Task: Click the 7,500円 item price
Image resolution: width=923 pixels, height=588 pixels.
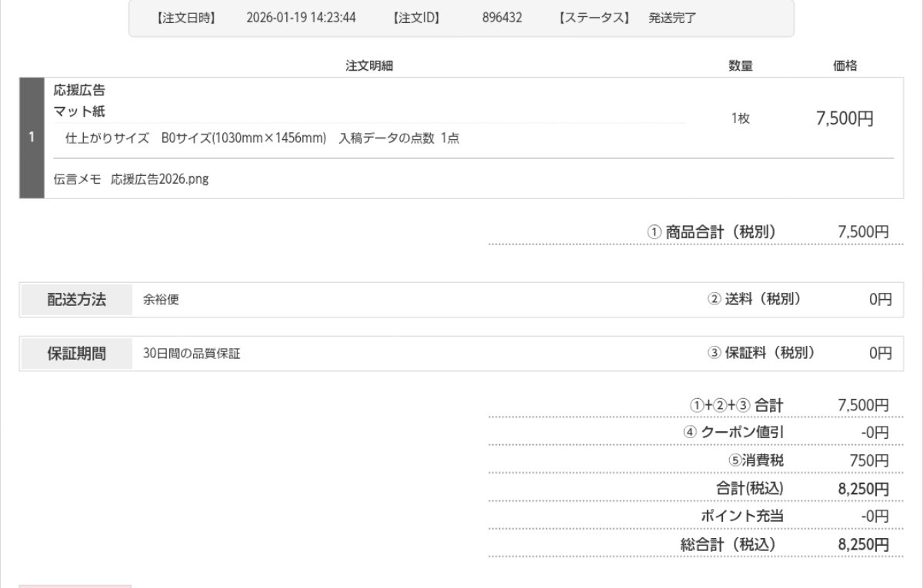Action: [845, 119]
